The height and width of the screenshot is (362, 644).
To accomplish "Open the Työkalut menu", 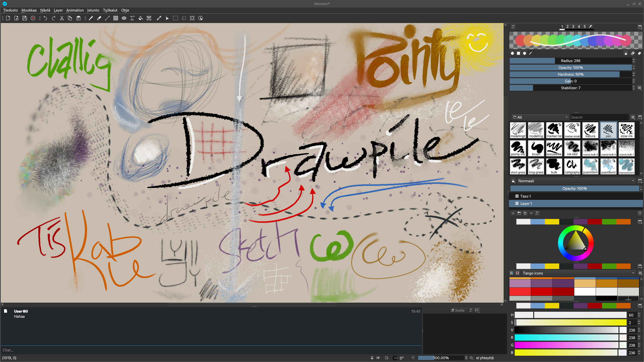I will pyautogui.click(x=110, y=10).
